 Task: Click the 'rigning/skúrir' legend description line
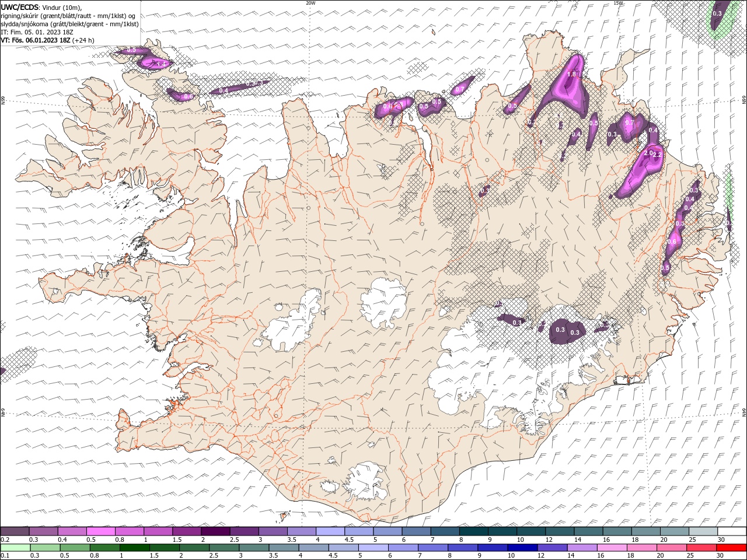pos(69,16)
